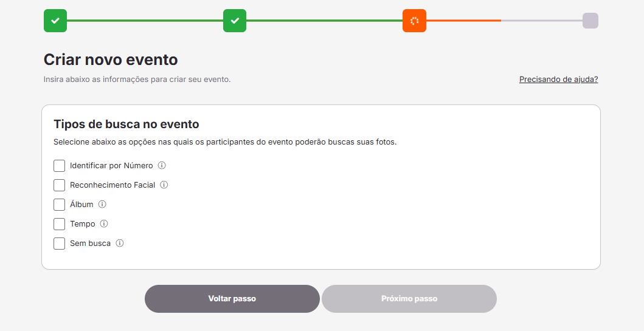Enable the Identificar por Número checkbox

(59, 166)
